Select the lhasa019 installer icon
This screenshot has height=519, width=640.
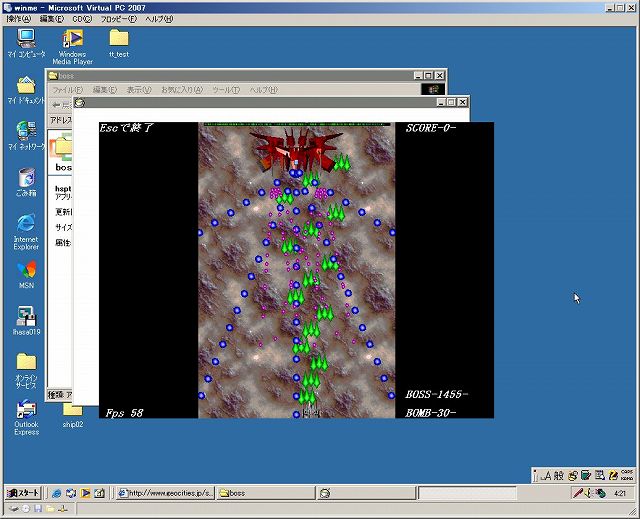tap(27, 320)
